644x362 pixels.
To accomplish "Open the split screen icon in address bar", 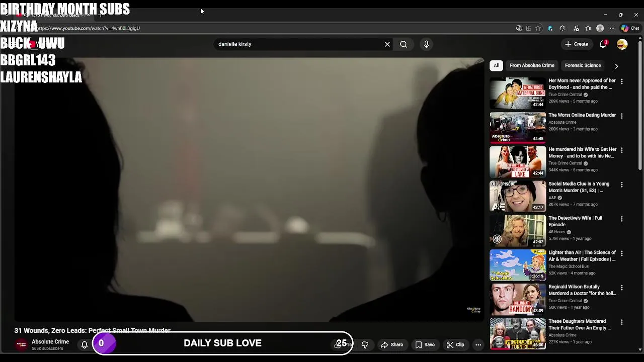I will click(528, 28).
